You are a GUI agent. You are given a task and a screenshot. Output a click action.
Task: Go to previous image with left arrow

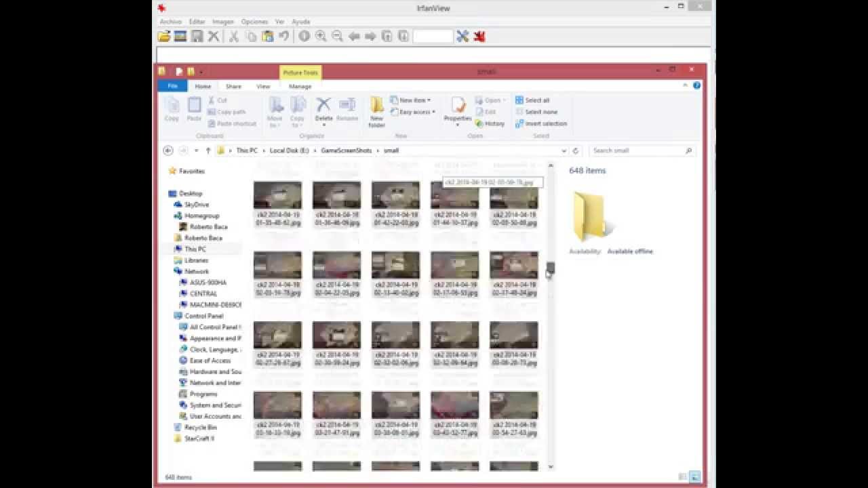pyautogui.click(x=354, y=37)
